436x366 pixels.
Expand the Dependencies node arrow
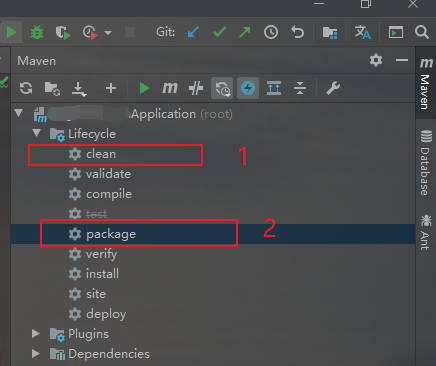pos(36,353)
